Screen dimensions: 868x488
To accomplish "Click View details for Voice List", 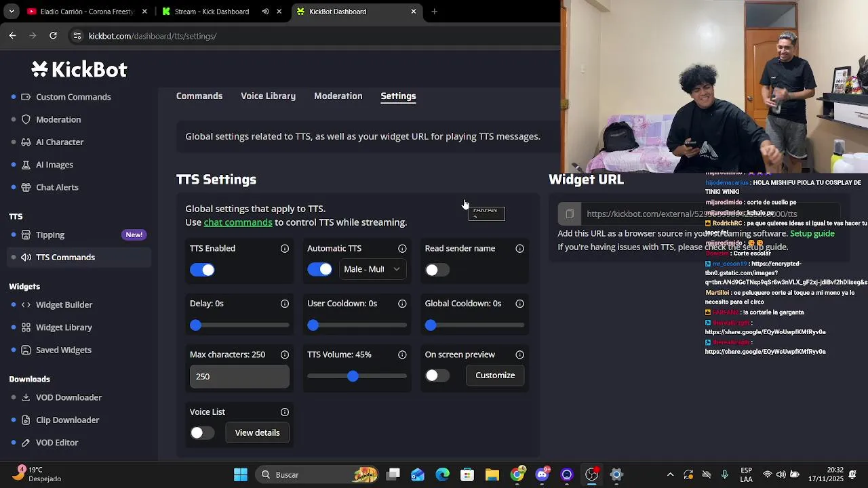I will (x=257, y=433).
